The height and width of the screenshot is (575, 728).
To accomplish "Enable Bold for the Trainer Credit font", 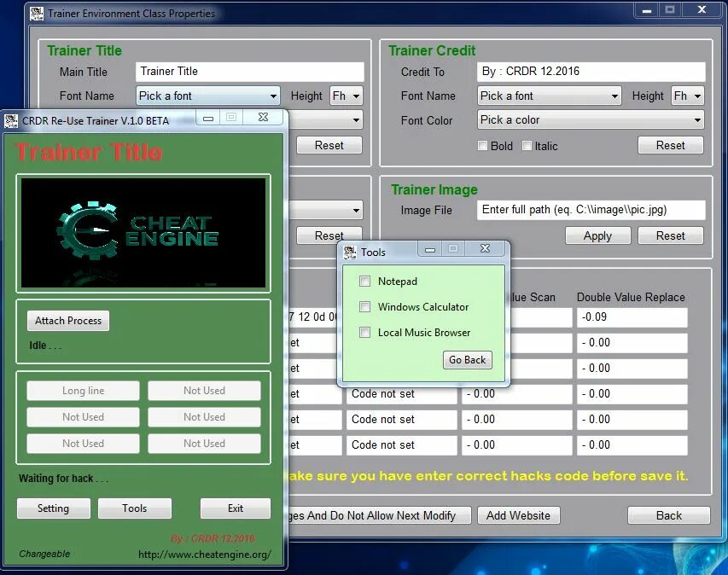I will (x=483, y=146).
